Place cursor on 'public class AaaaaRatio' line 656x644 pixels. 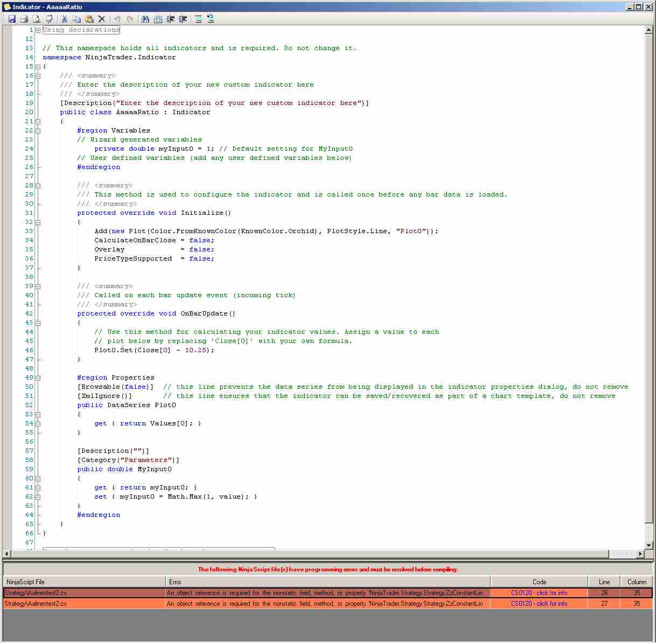135,112
